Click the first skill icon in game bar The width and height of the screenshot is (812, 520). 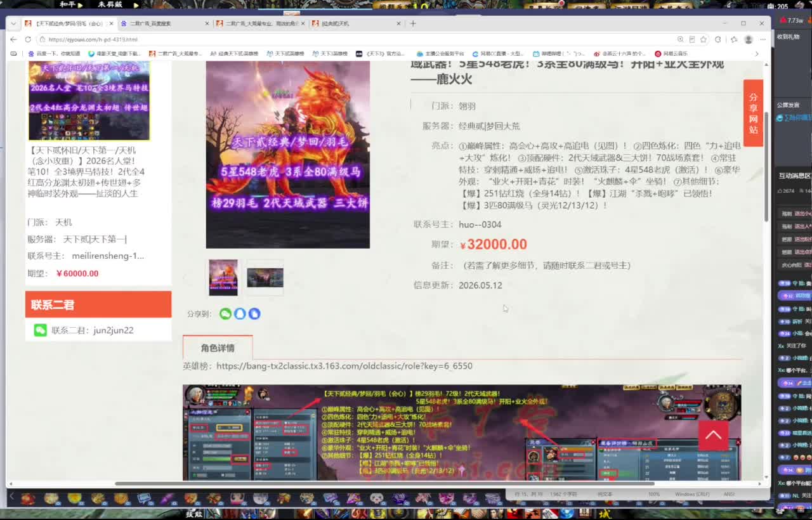click(x=27, y=498)
